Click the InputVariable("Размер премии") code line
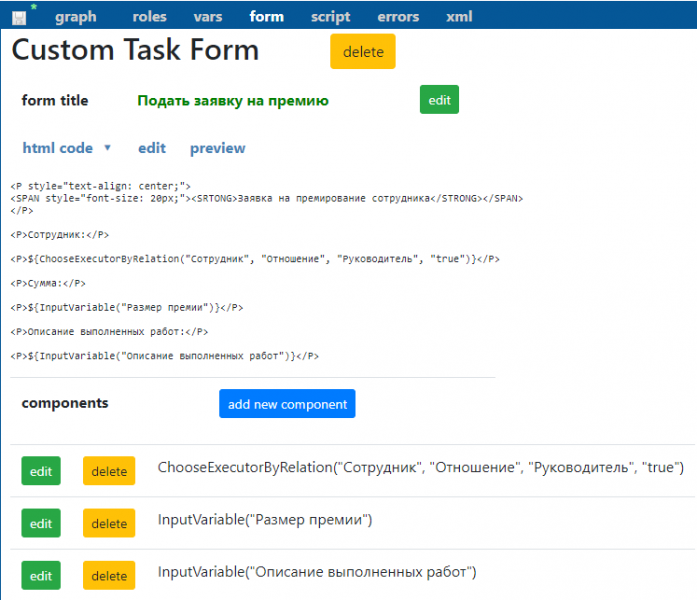The image size is (697, 600). [x=127, y=308]
